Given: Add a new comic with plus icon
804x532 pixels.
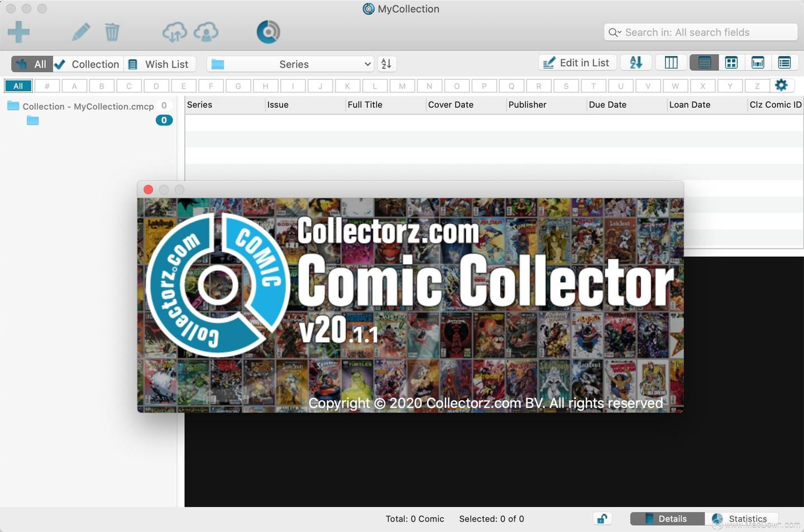Looking at the screenshot, I should coord(18,32).
